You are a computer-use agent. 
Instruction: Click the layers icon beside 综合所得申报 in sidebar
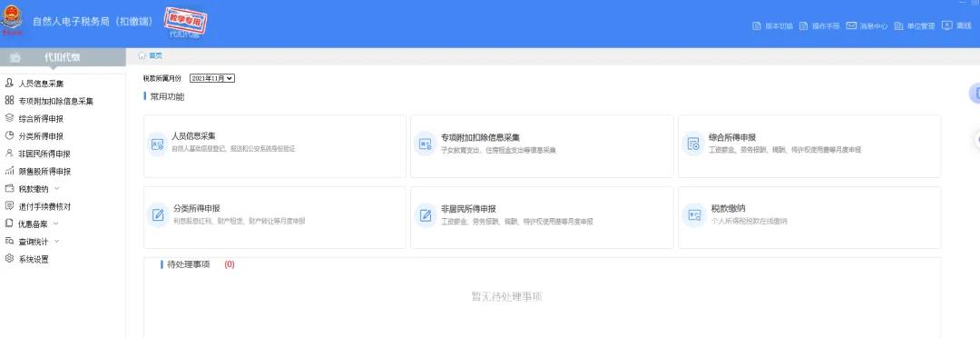point(9,118)
